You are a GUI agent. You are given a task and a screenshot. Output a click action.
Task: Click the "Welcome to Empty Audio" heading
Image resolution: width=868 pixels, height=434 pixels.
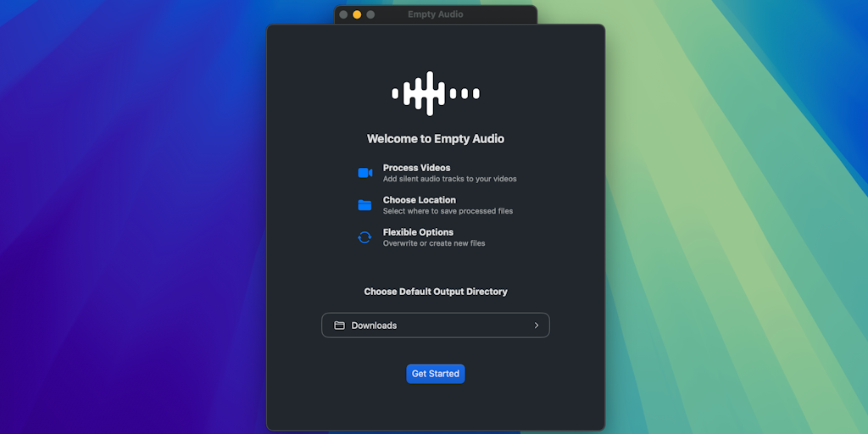tap(435, 139)
